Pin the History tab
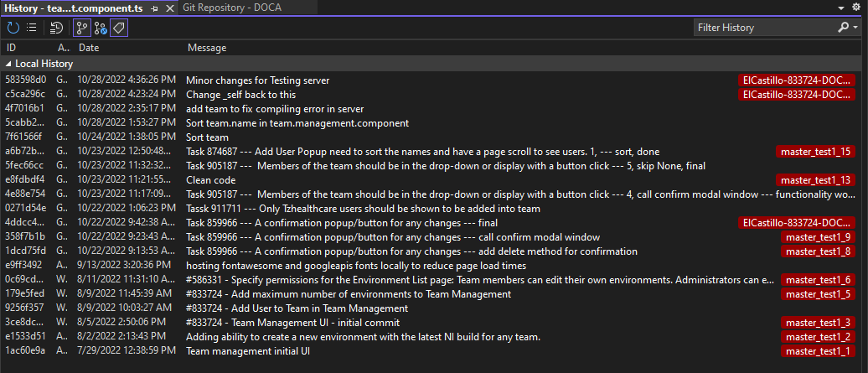Screen dimensions: 868x373 pyautogui.click(x=153, y=8)
